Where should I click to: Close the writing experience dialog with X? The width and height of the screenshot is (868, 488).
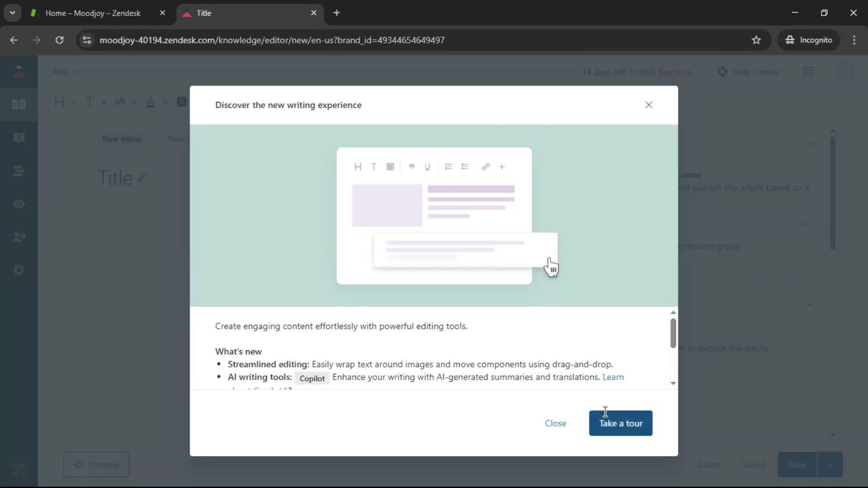(649, 105)
